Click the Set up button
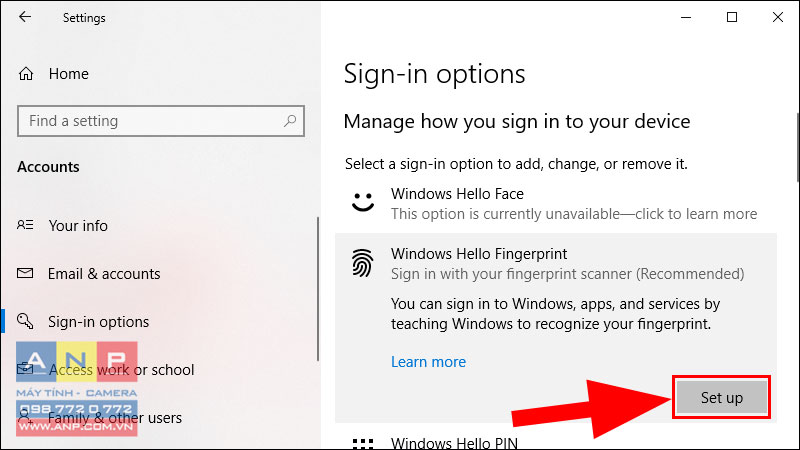Viewport: 800px width, 450px height. (x=721, y=397)
